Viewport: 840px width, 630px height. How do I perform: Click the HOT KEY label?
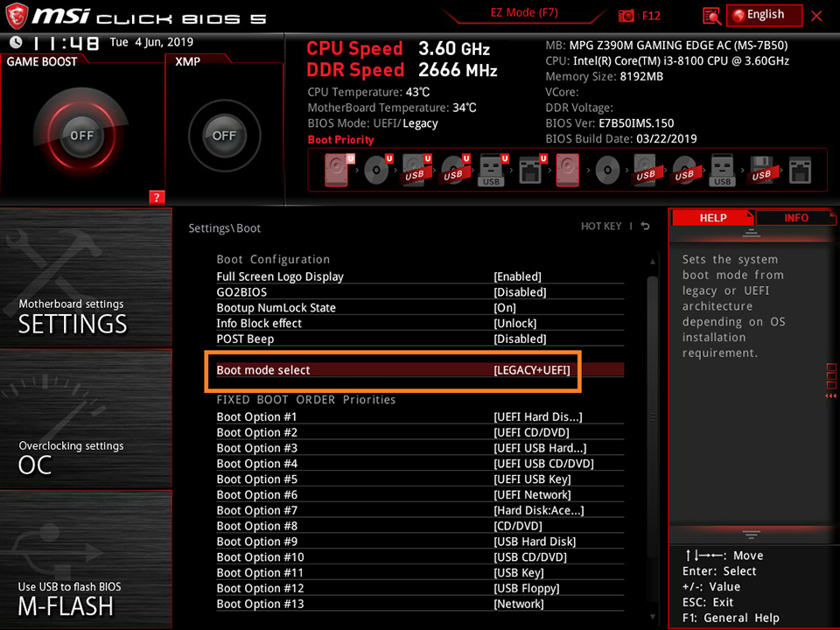click(x=601, y=227)
